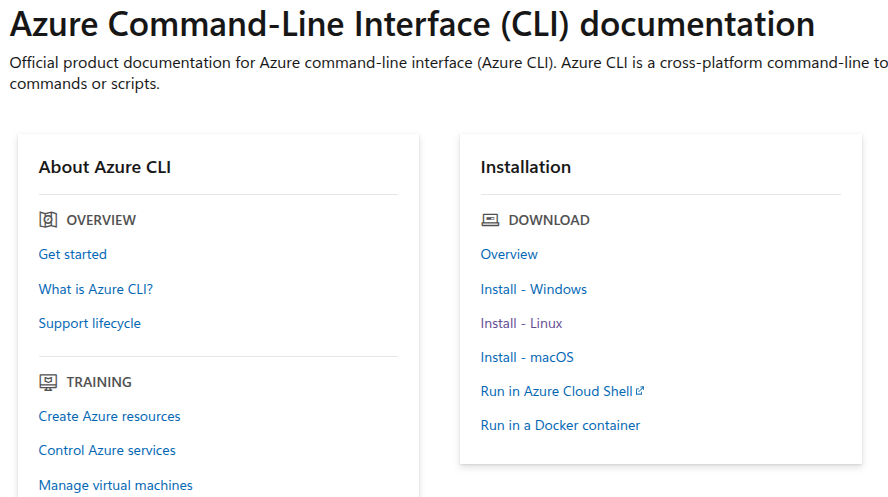888x497 pixels.
Task: Click the Azure Command-Line Interface documentation title
Action: [x=412, y=24]
